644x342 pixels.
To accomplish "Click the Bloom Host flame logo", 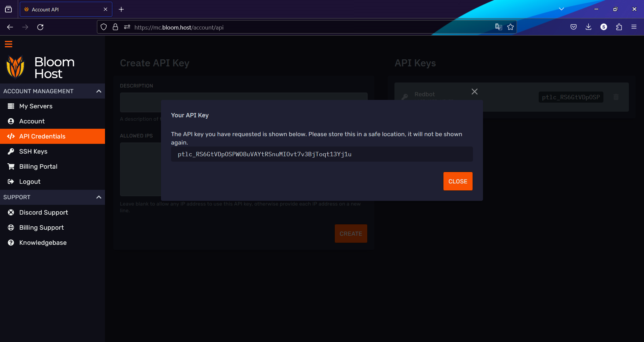I will click(15, 67).
